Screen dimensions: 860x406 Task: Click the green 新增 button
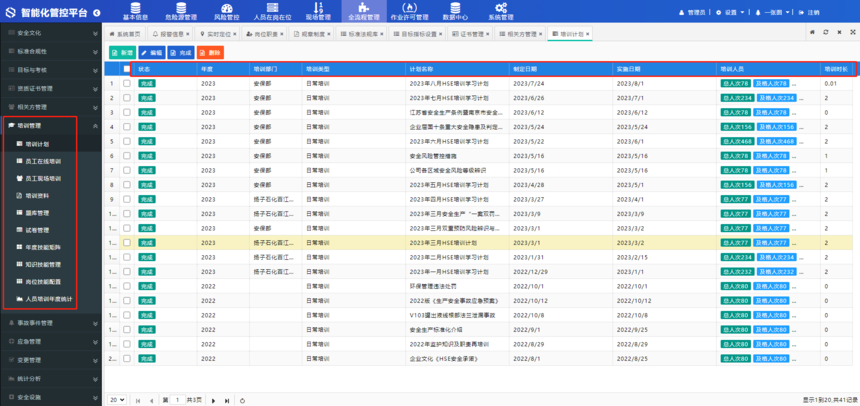[123, 52]
